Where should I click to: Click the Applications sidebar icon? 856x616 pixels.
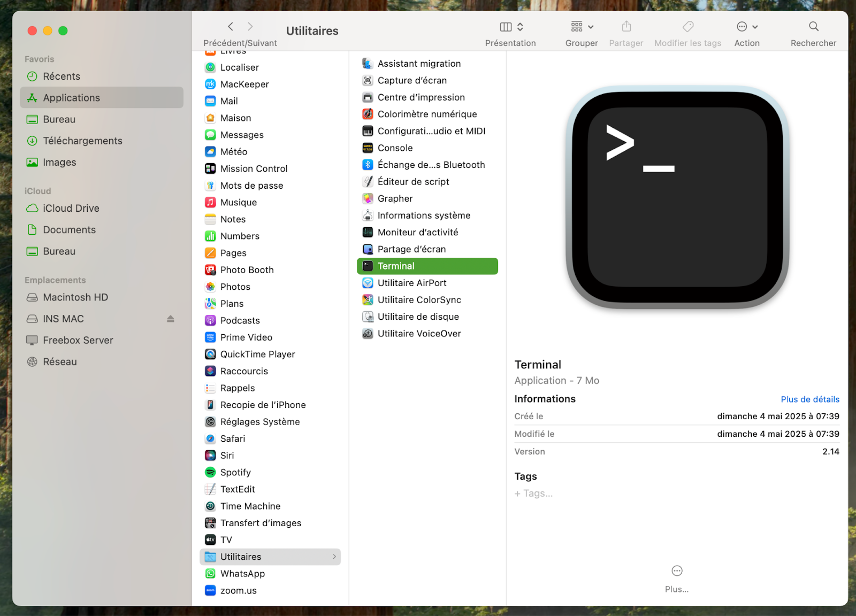(32, 98)
